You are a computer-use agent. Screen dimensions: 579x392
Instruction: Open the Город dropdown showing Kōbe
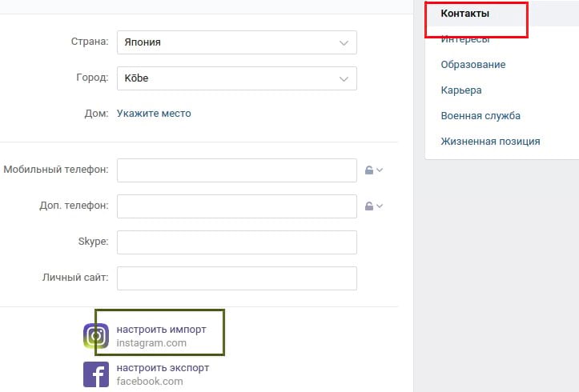click(237, 78)
